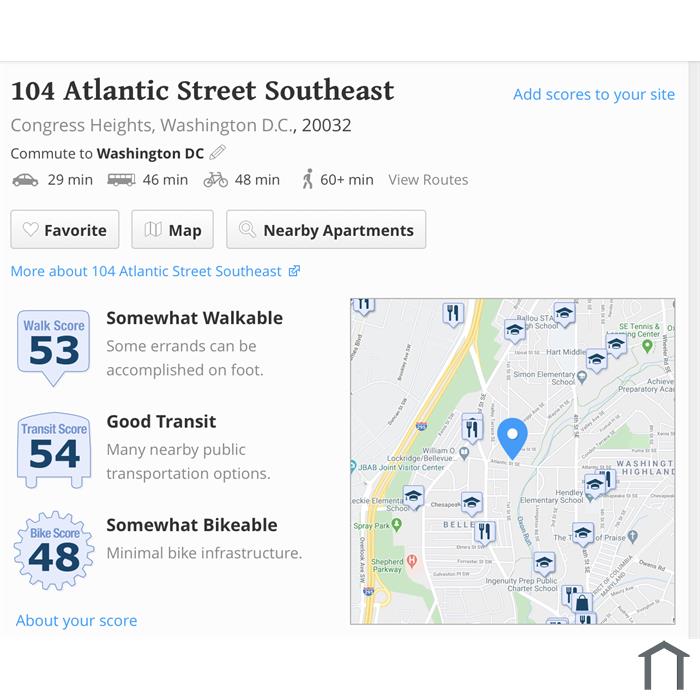The image size is (700, 700).
Task: Select the bus commute time icon
Action: coord(121,180)
